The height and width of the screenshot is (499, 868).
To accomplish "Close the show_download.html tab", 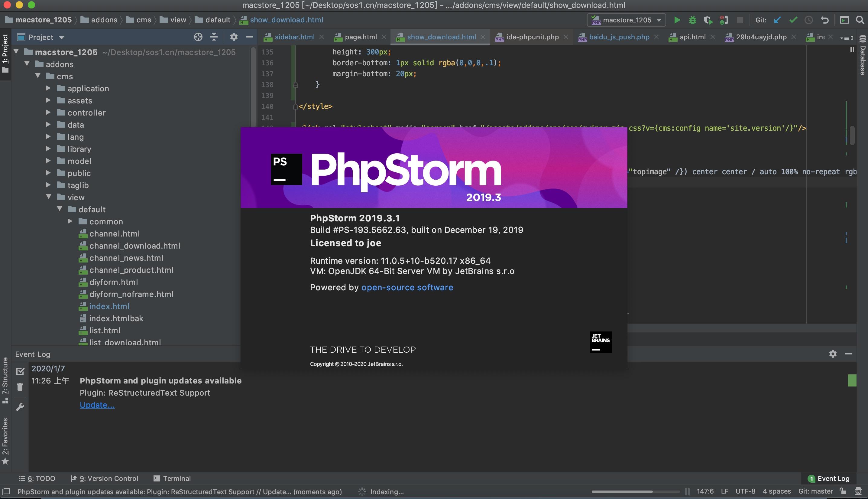I will point(483,37).
